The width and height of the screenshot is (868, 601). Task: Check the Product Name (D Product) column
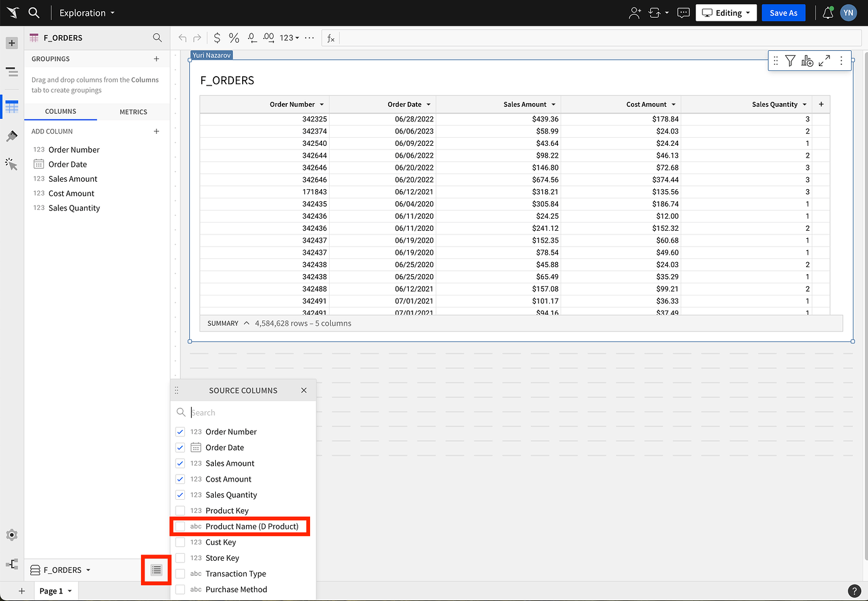coord(181,526)
